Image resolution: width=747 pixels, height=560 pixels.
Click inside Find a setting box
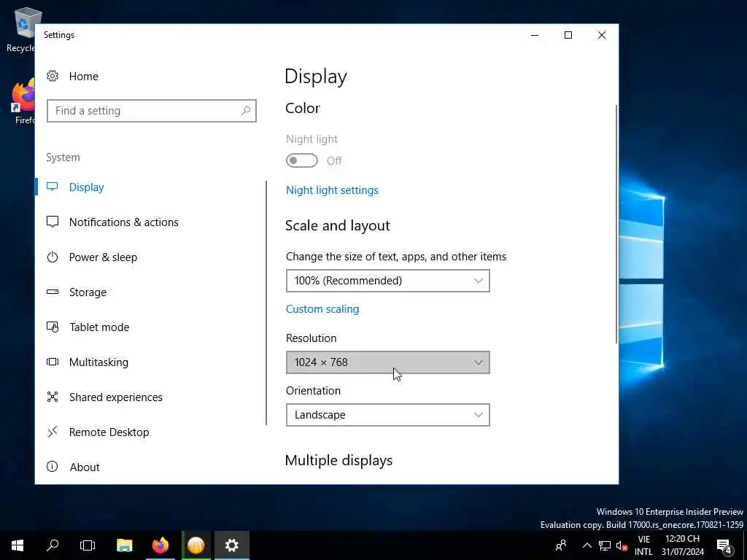click(x=152, y=111)
